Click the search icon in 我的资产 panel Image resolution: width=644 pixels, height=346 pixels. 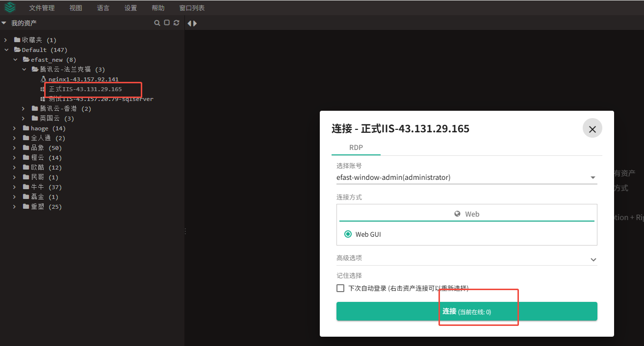pos(157,23)
